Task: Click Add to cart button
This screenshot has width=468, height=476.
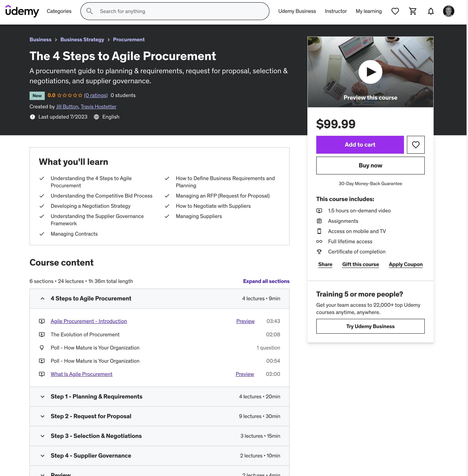Action: (x=360, y=145)
